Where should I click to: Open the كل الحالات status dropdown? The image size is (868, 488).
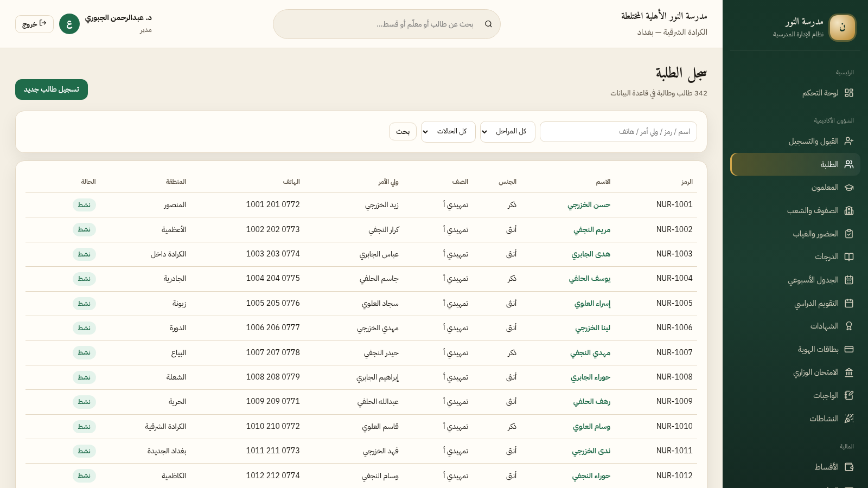448,132
